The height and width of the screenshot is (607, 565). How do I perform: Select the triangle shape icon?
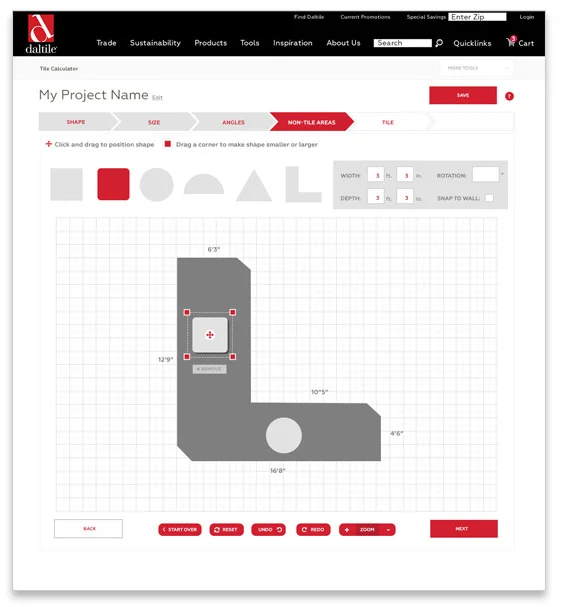pyautogui.click(x=254, y=185)
